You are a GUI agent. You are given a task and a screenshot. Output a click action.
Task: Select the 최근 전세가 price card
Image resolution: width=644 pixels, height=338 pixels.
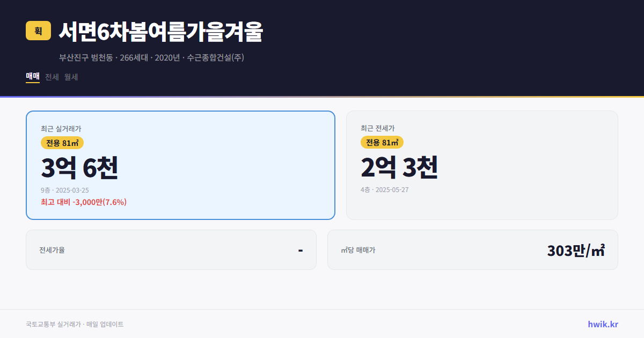(x=482, y=165)
